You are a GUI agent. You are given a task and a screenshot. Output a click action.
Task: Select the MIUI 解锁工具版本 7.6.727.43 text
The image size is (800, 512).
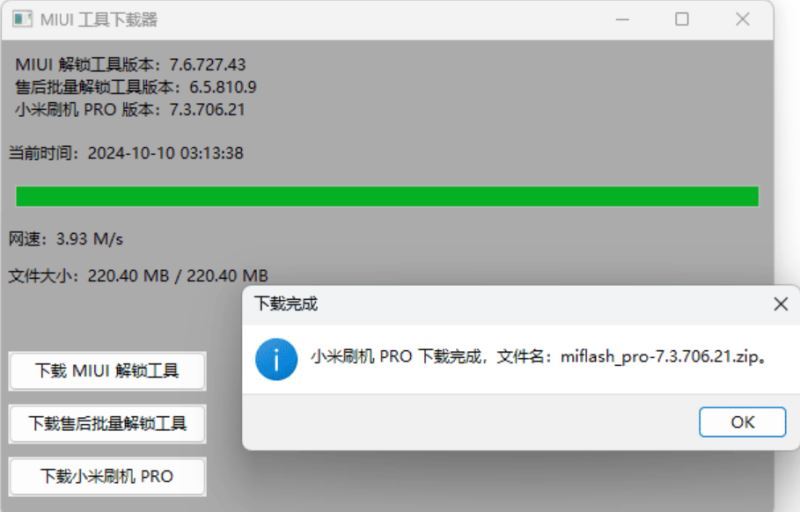point(131,65)
